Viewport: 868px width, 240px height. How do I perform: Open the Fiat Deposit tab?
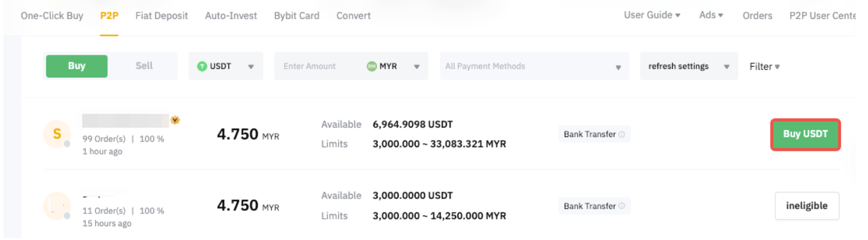161,16
